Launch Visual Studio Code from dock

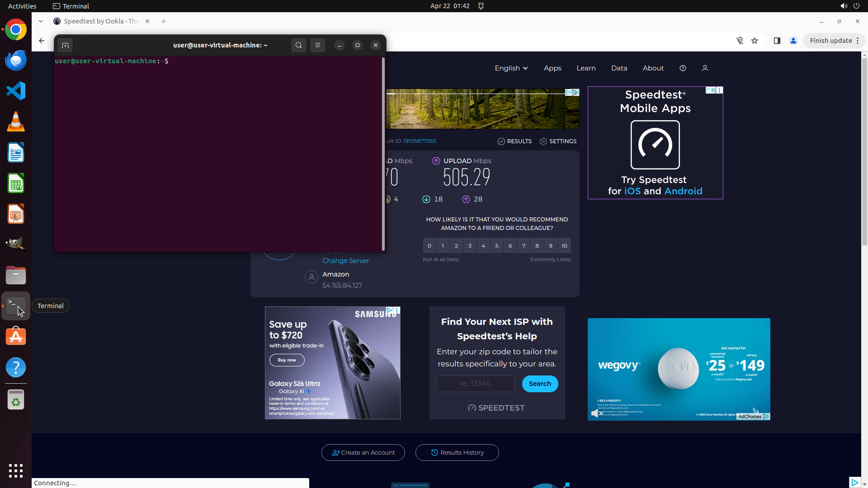[x=16, y=91]
